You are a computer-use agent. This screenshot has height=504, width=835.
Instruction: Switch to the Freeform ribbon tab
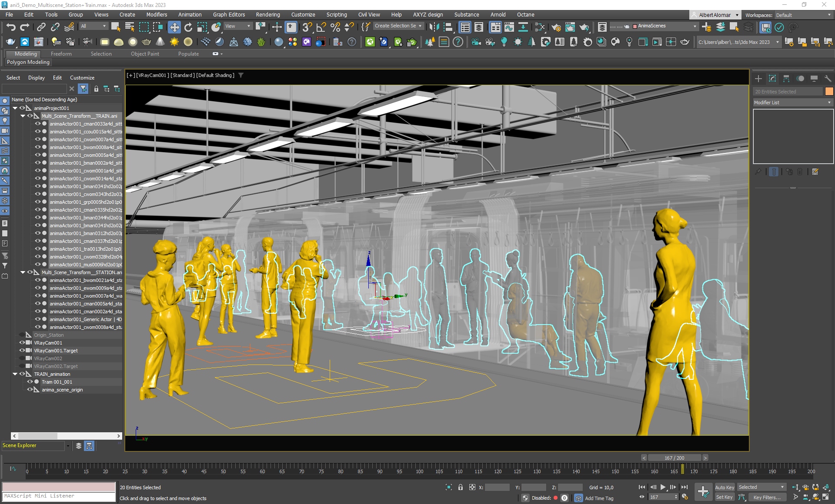click(61, 54)
